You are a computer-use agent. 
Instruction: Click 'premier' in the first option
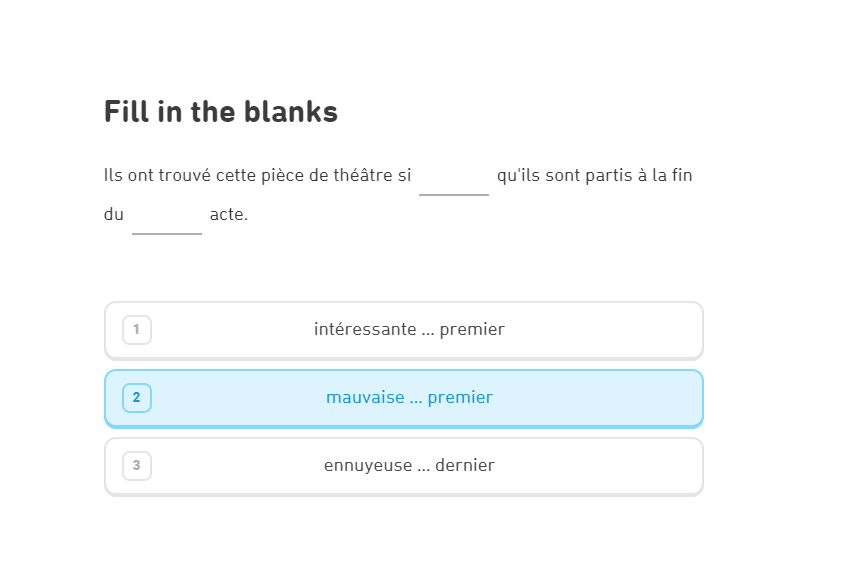(472, 329)
